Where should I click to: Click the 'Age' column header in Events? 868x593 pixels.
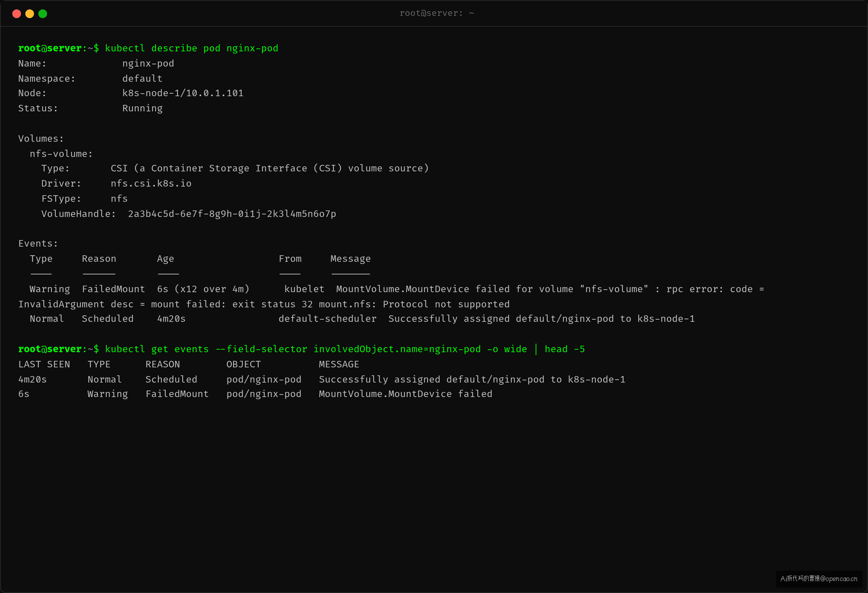click(x=165, y=259)
